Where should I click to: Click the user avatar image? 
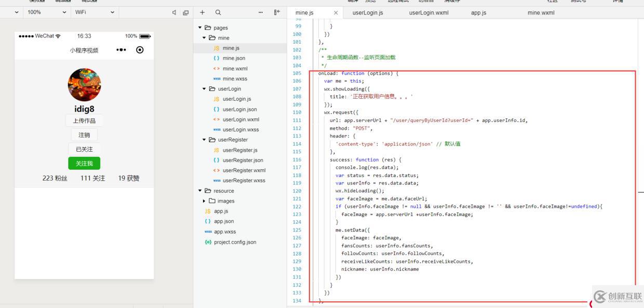(x=84, y=85)
